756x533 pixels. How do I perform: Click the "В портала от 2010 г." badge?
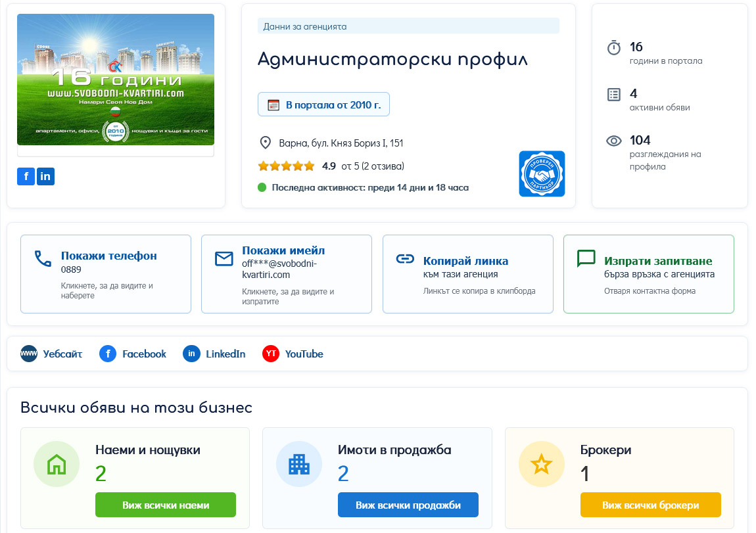(323, 104)
